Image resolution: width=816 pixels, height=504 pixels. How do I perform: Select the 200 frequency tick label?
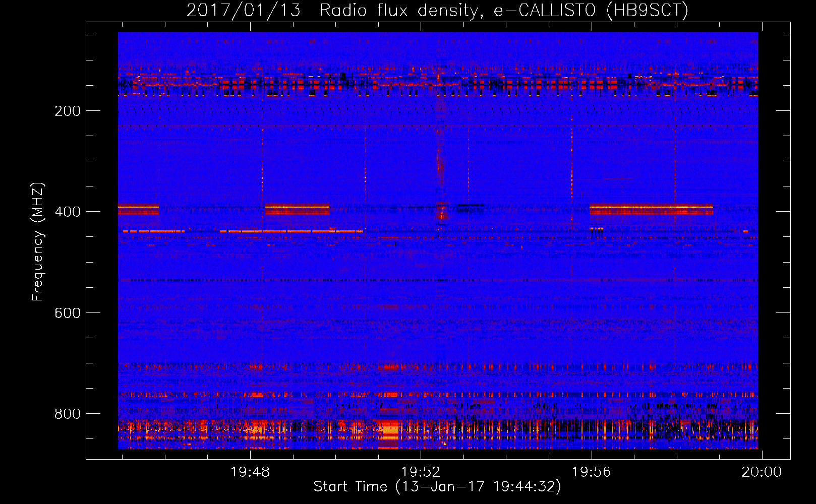click(68, 111)
